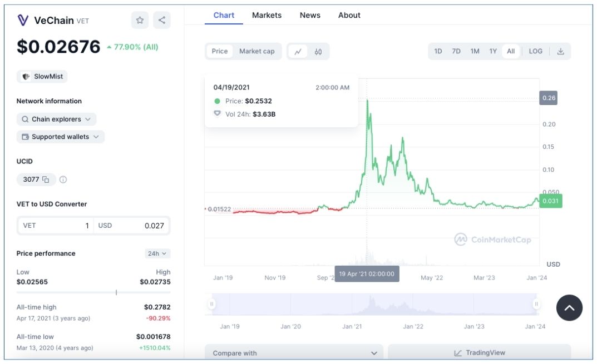Click the scroll-to-top arrow button

click(569, 308)
